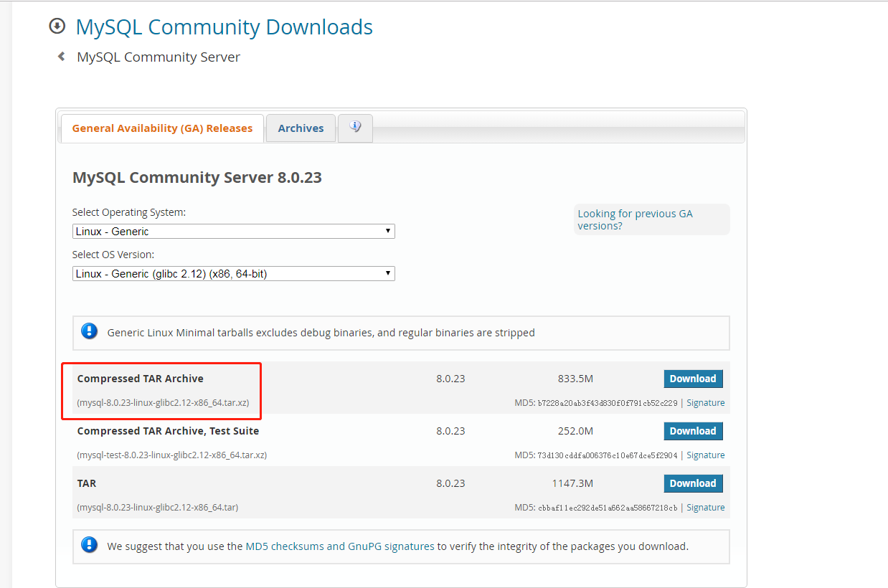Select the Generic Linux Minimal tarballs note text
888x588 pixels.
321,333
